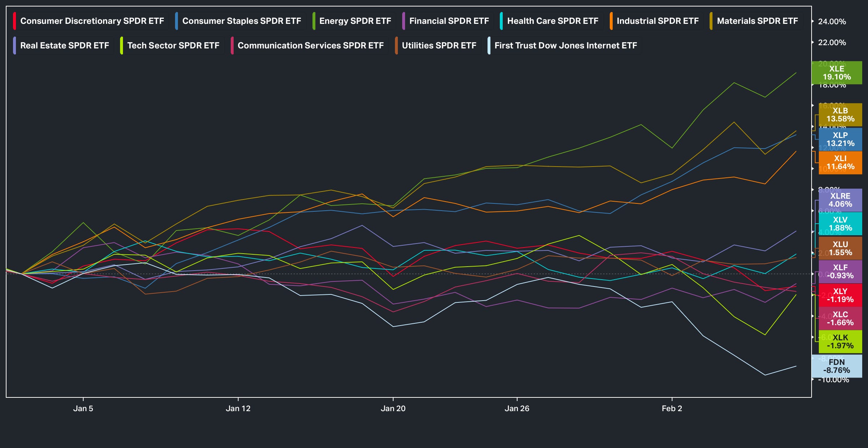Toggle Consumer Discretionary SPDR ETF legend item
The height and width of the screenshot is (448, 868).
coord(92,21)
